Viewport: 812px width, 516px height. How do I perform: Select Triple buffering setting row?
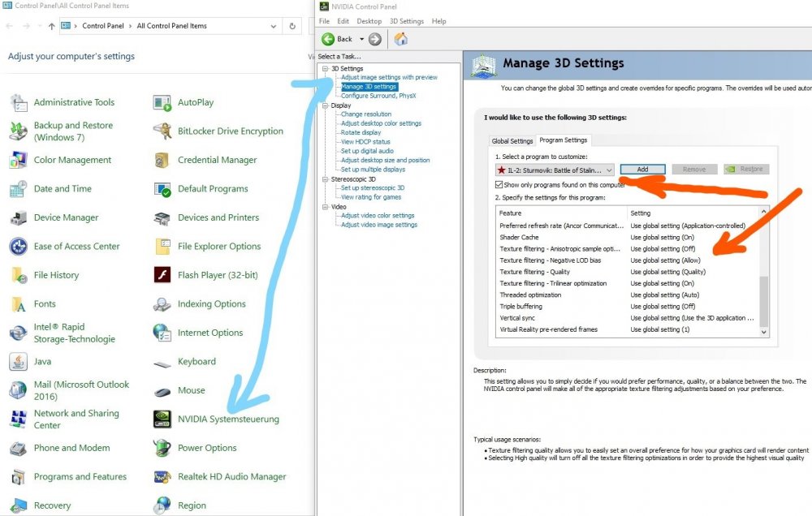[627, 307]
